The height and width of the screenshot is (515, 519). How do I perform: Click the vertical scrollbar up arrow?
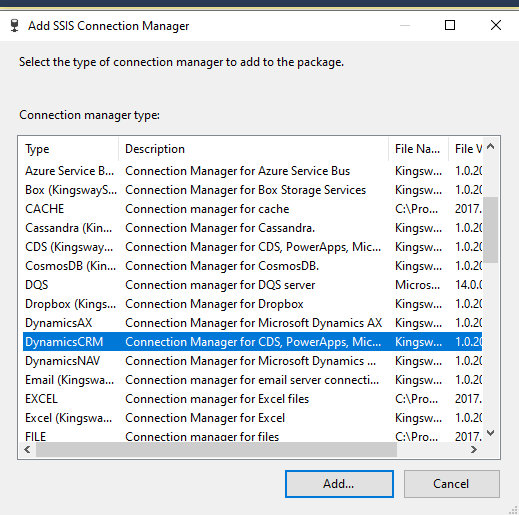pyautogui.click(x=490, y=146)
